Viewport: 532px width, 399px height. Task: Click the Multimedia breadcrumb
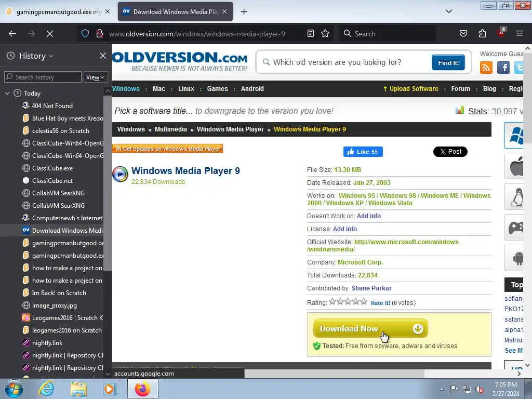[170, 129]
